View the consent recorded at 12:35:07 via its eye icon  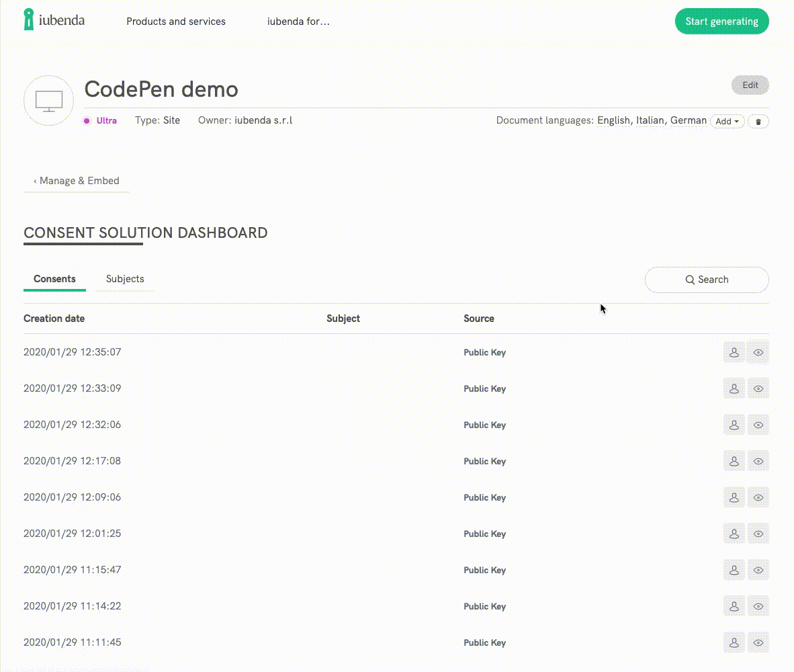[758, 351]
